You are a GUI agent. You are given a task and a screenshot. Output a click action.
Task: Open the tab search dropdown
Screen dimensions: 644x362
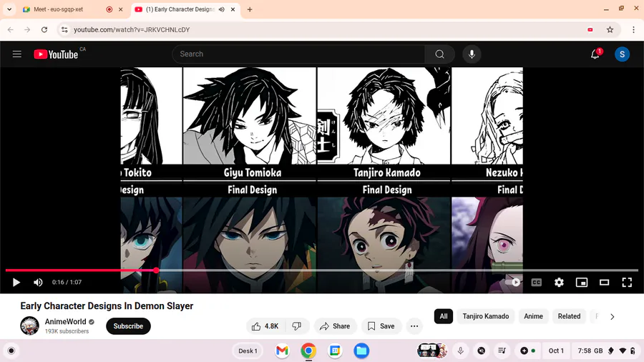9,9
